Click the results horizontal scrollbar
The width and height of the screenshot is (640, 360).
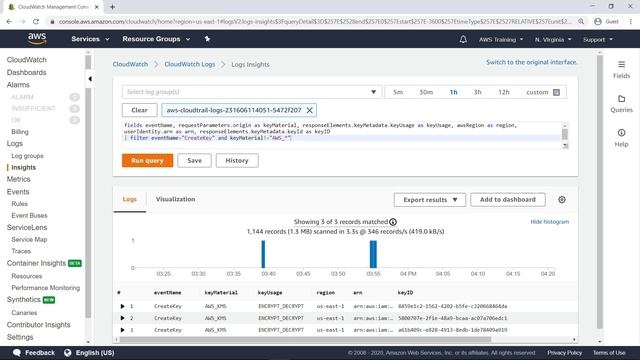coord(305,339)
